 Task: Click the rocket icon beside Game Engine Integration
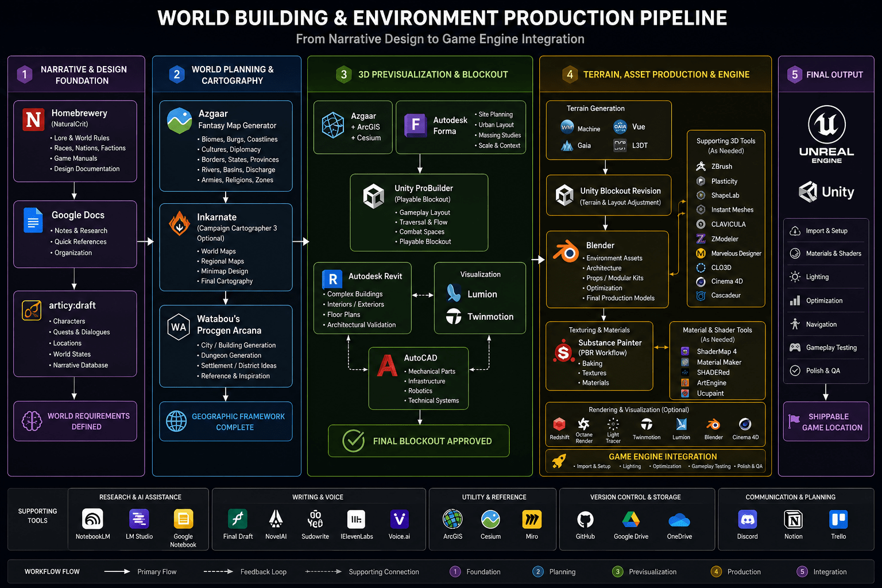[x=559, y=461]
